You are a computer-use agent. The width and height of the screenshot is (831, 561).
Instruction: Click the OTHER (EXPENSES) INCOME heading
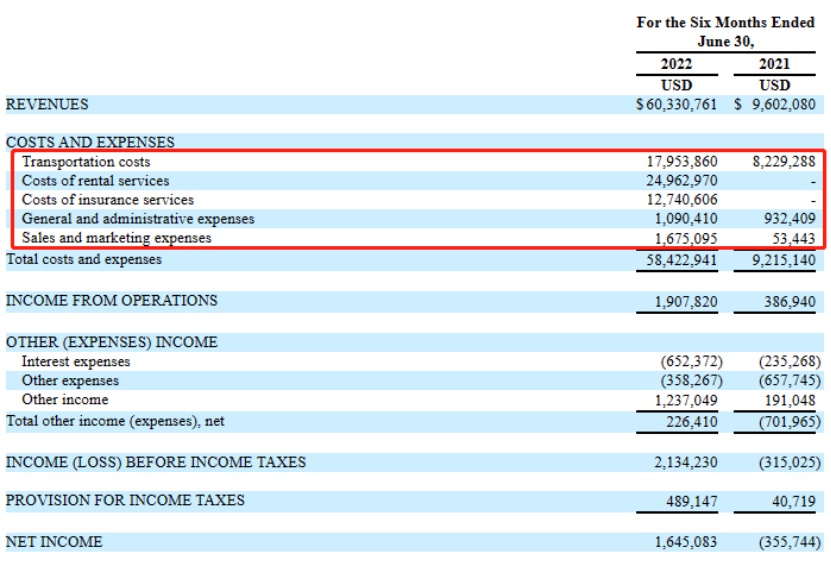[x=111, y=342]
